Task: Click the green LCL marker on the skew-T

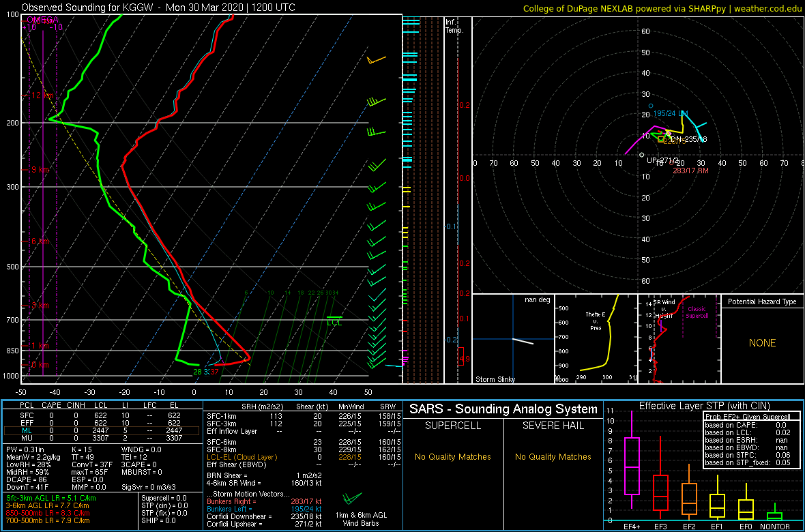Action: point(334,321)
